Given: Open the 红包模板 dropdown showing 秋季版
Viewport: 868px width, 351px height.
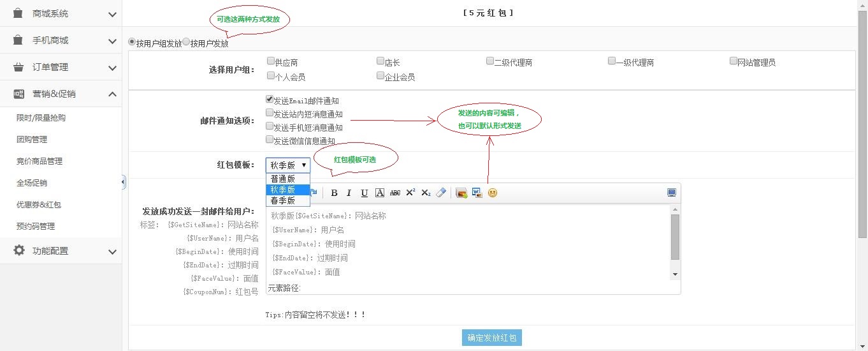Looking at the screenshot, I should click(x=288, y=165).
